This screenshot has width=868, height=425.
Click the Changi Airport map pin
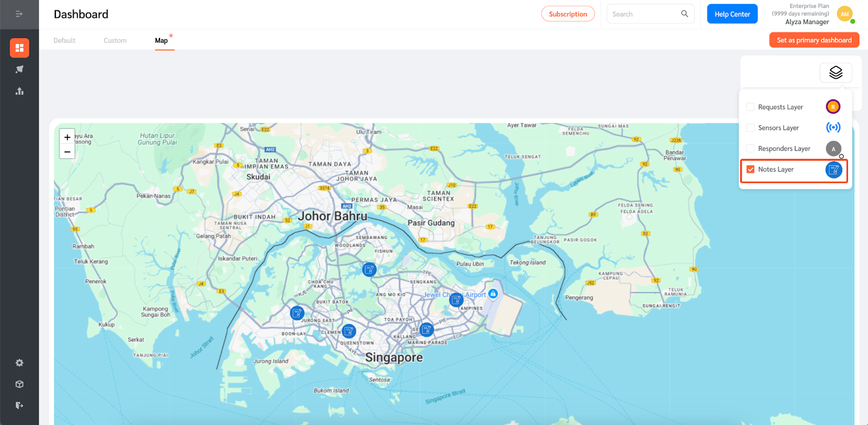tap(493, 294)
